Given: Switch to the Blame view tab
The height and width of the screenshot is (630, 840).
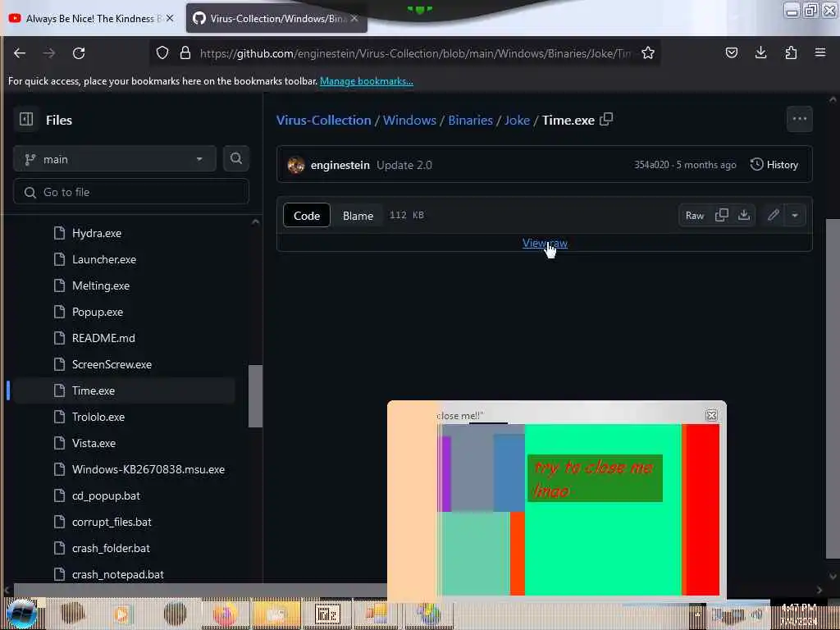Looking at the screenshot, I should coord(358,216).
